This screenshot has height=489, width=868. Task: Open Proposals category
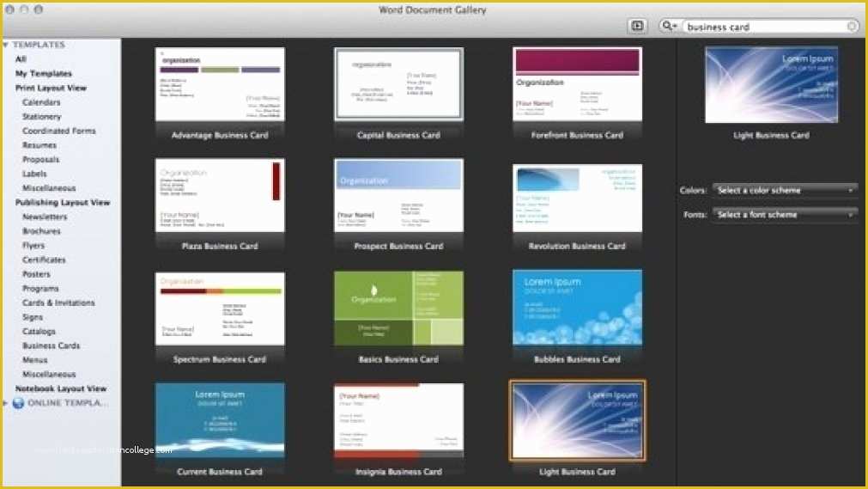(x=40, y=160)
